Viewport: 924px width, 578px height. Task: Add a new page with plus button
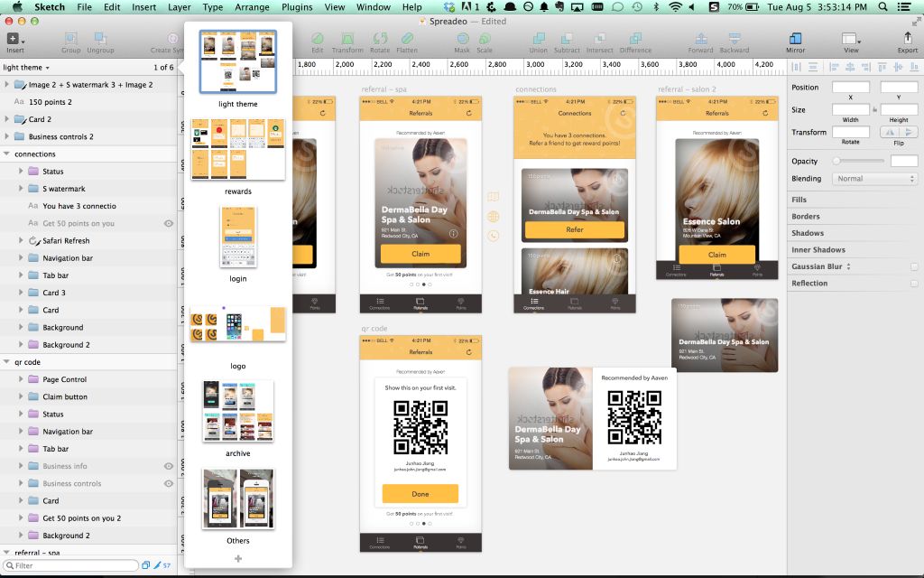[x=238, y=558]
